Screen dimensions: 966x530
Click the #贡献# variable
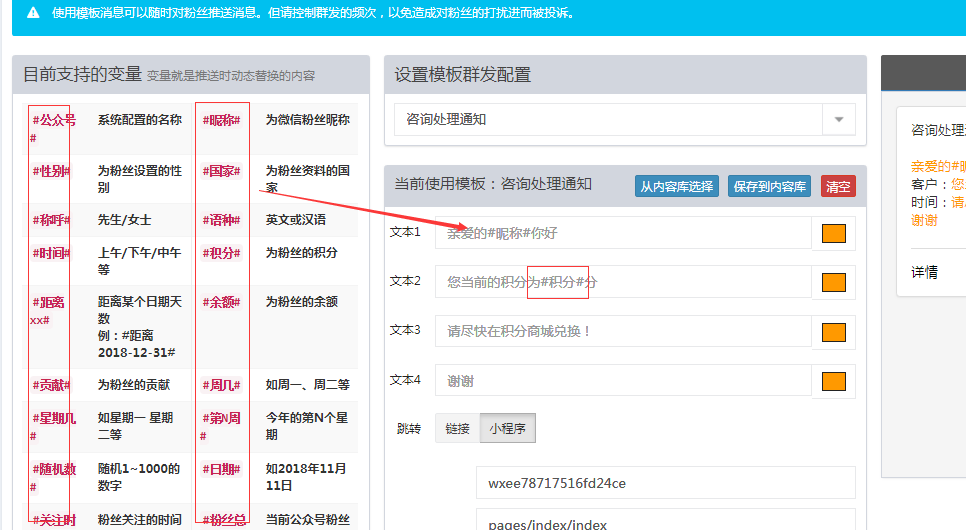click(51, 385)
